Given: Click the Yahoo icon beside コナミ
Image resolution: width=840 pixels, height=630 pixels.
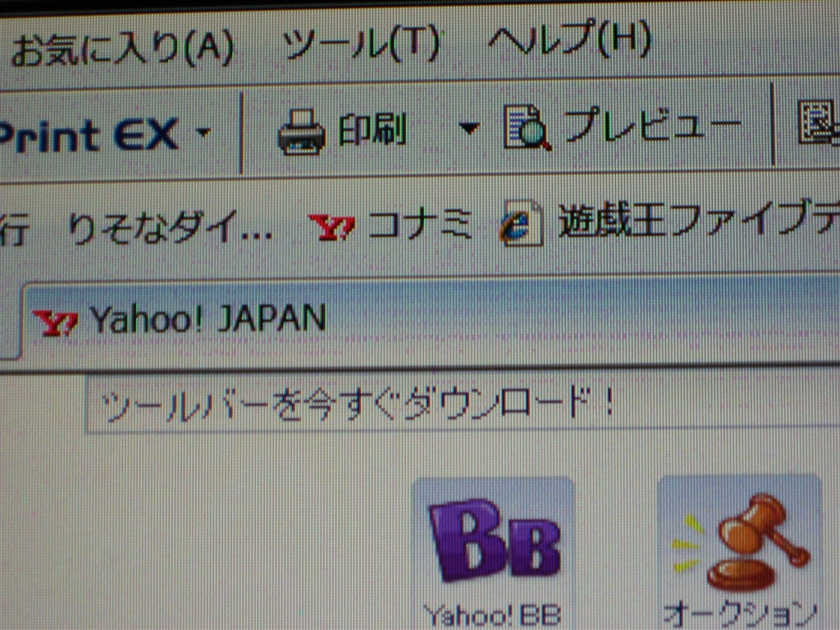Looking at the screenshot, I should click(x=331, y=226).
